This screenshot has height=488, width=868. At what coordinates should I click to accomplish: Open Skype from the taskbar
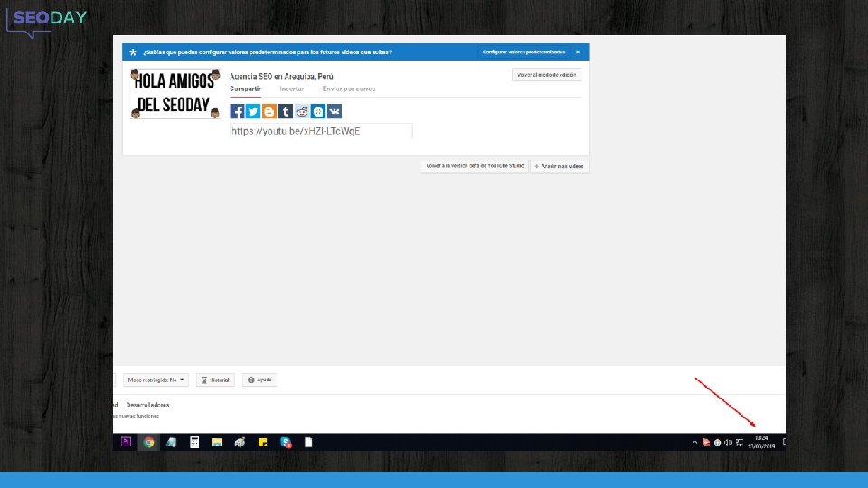pos(287,442)
